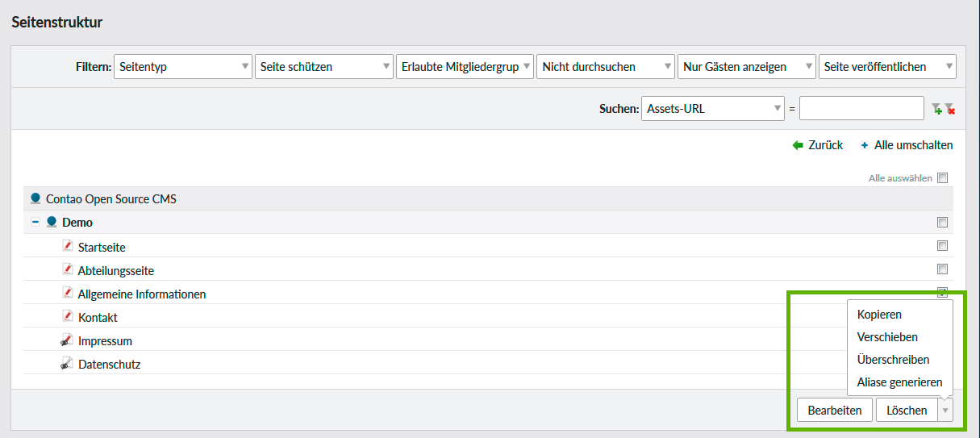Click the Impressum hidden page icon
Viewport: 980px width, 438px height.
[68, 340]
